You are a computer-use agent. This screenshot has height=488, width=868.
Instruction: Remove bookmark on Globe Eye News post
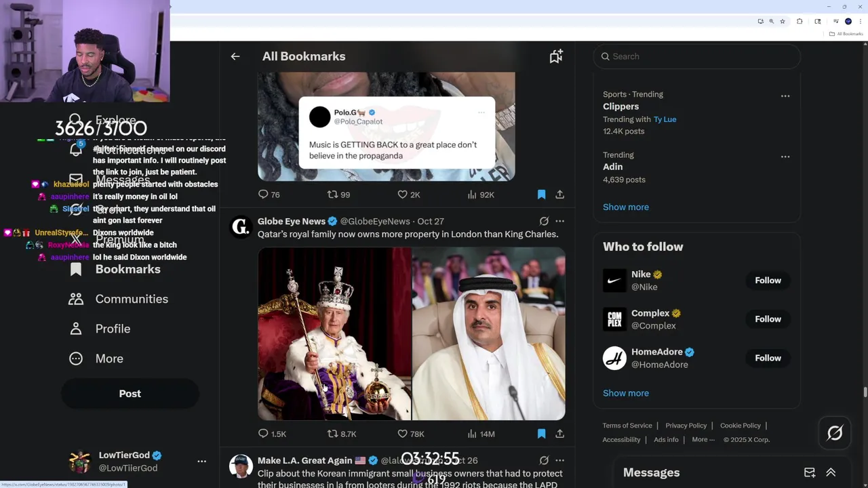click(x=541, y=434)
